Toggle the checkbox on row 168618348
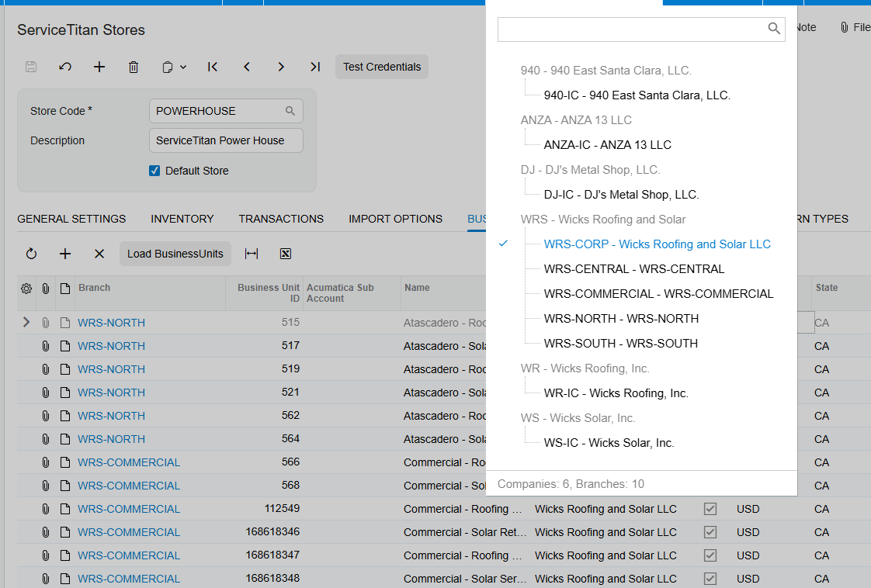 [710, 579]
